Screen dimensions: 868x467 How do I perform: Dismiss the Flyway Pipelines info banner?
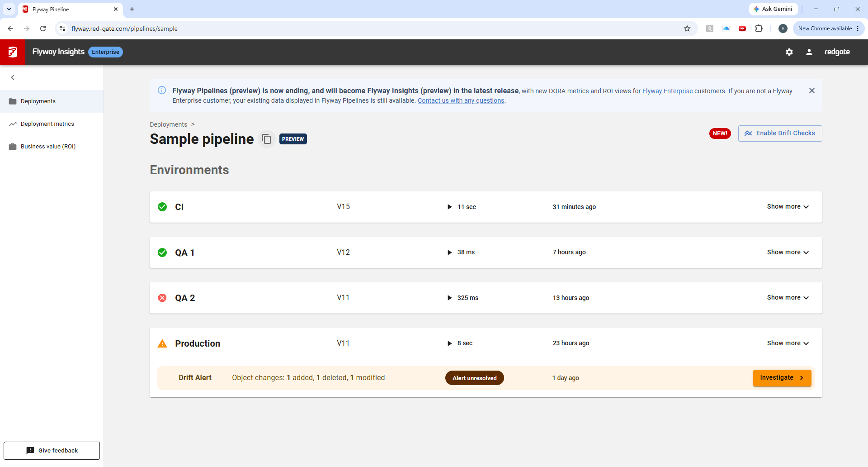[812, 91]
